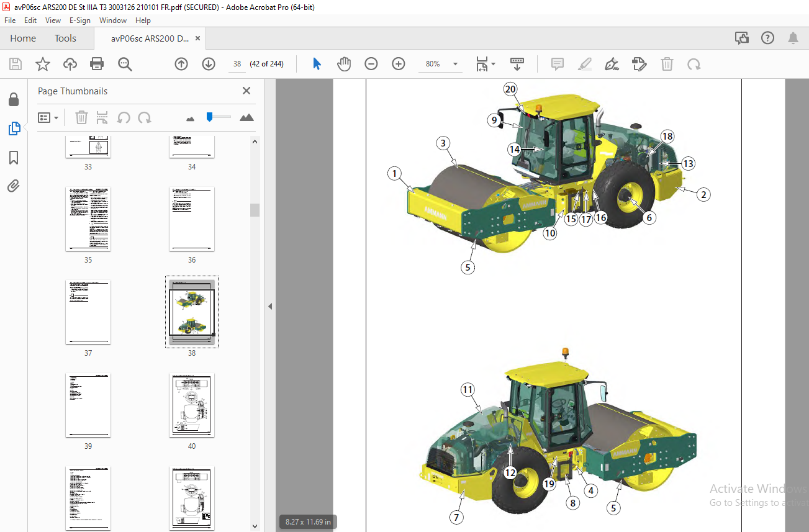The image size is (809, 532).
Task: Click the stamp tool icon
Action: tap(639, 64)
